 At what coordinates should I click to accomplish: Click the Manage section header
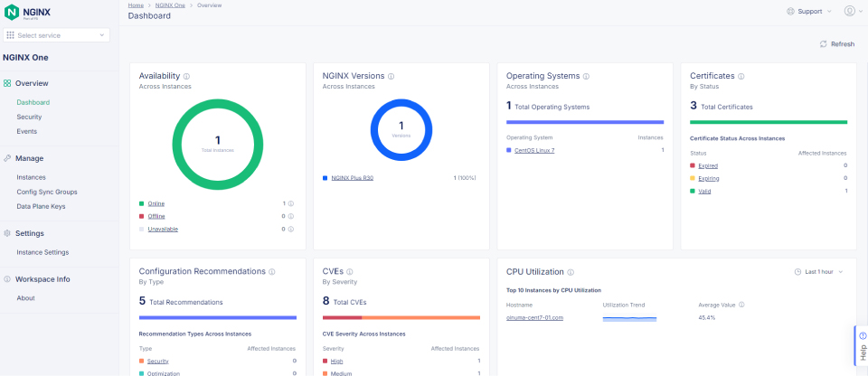coord(29,158)
